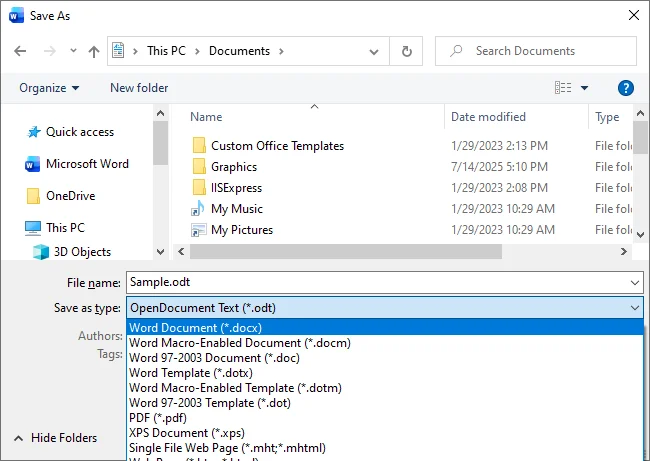Click the New folder button

tap(139, 88)
